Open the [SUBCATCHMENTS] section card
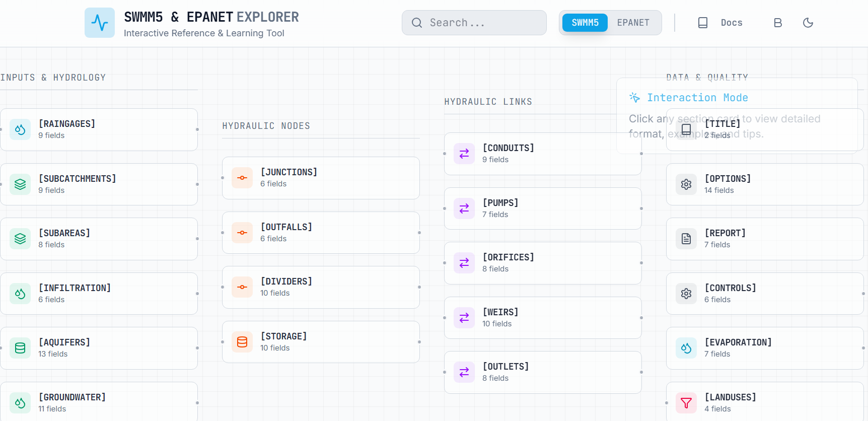The height and width of the screenshot is (421, 868). point(99,184)
